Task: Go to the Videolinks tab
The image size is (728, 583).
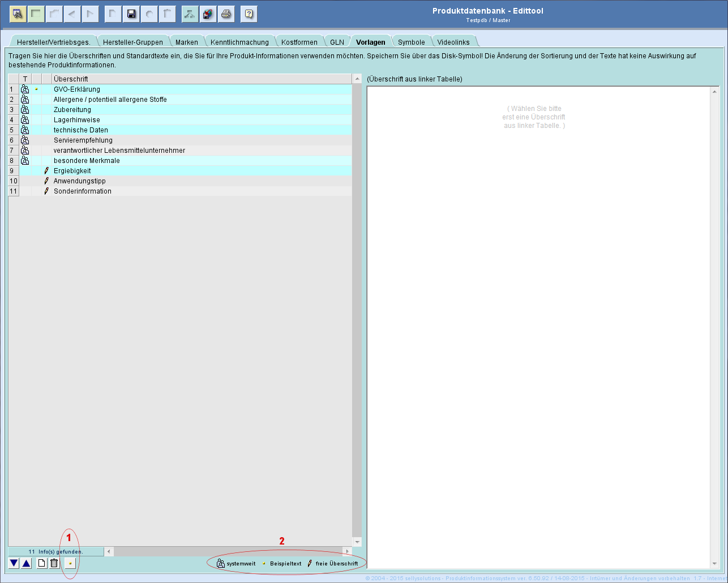Action: click(x=453, y=42)
